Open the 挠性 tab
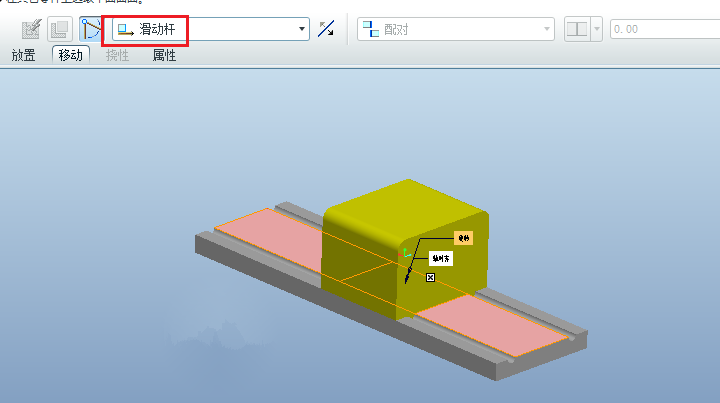Screen dimensions: 720x403 tap(117, 56)
